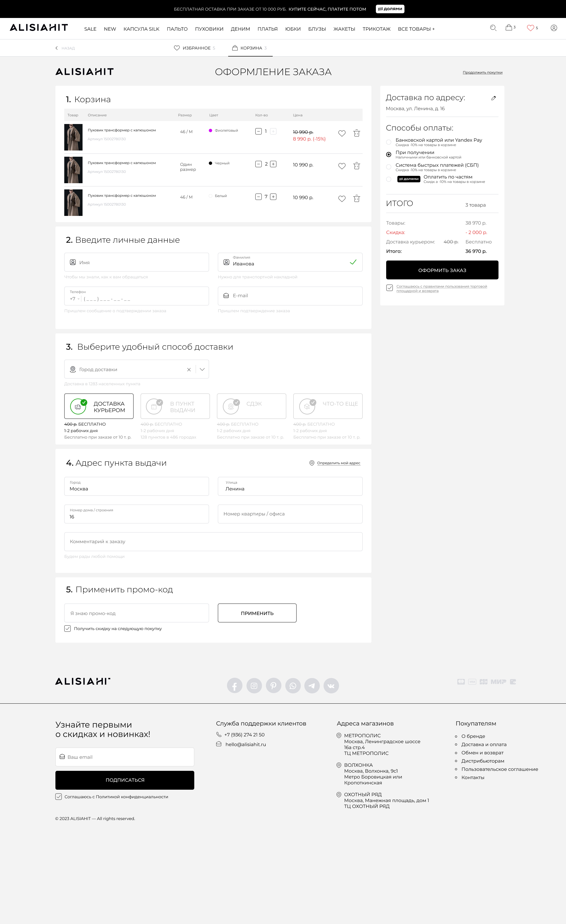Open the search magnifier in header
Viewport: 566px width, 924px height.
(x=493, y=28)
